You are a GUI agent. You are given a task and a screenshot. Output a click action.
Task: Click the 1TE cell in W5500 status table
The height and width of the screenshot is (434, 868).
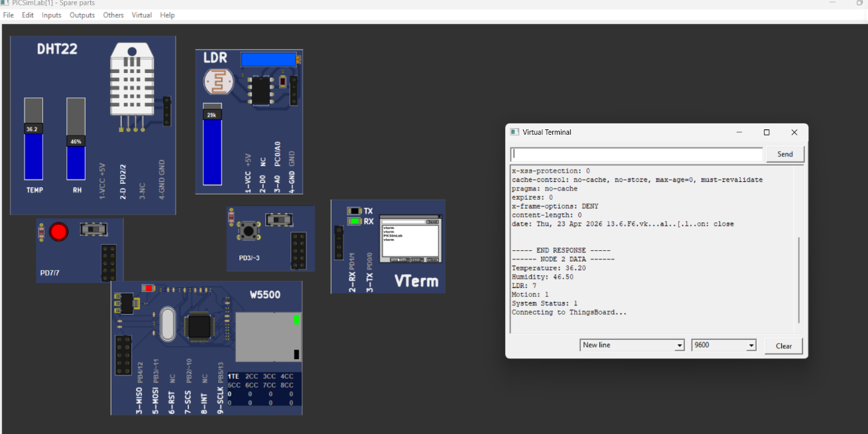(233, 376)
